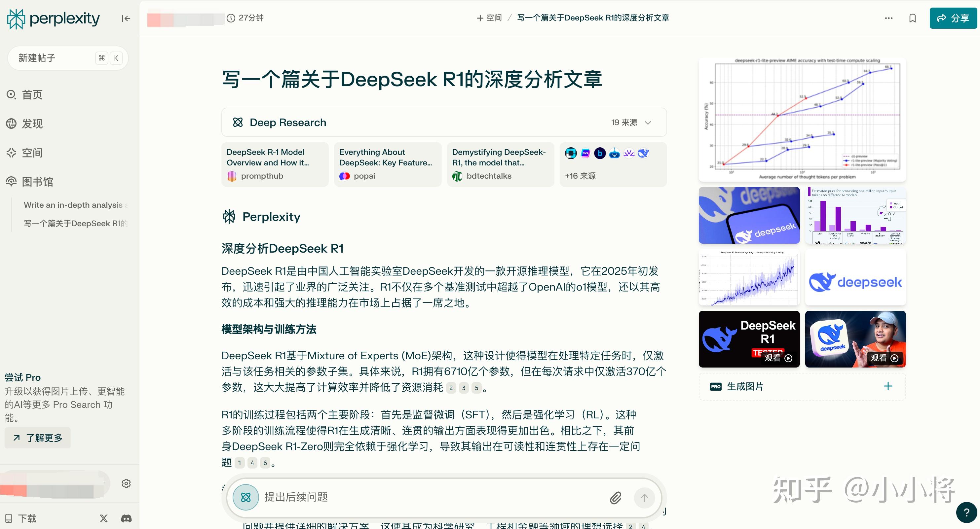980x529 pixels.
Task: Go to 首页 home in sidebar
Action: (x=24, y=94)
